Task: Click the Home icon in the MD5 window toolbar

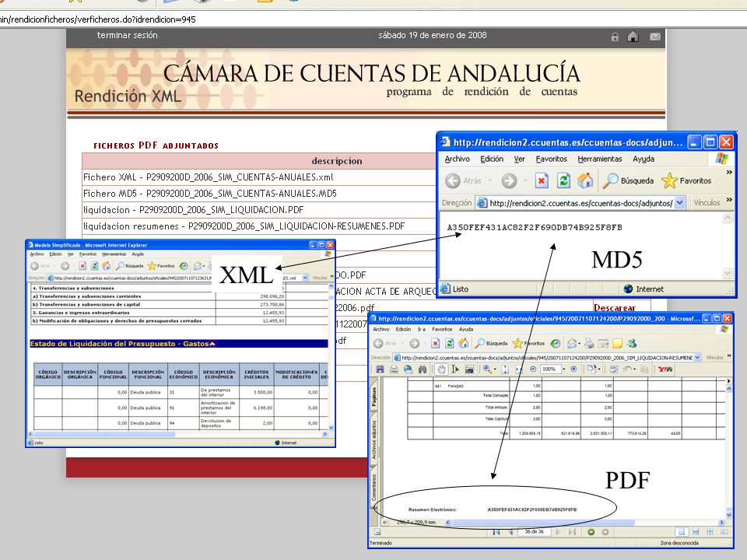Action: pos(585,180)
